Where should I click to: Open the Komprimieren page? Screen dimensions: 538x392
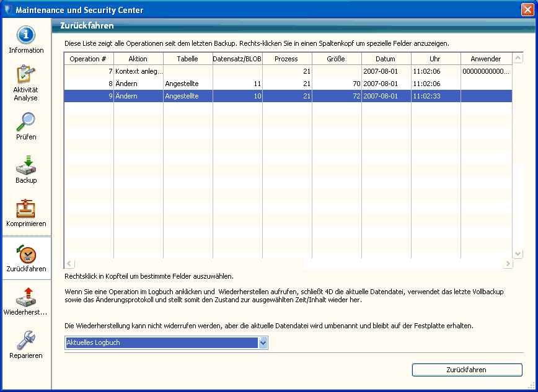click(x=26, y=212)
